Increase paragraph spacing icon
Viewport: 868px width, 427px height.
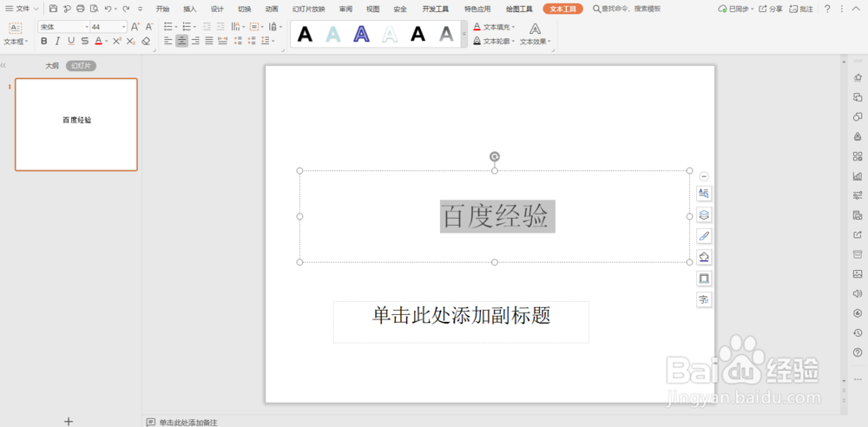[239, 41]
